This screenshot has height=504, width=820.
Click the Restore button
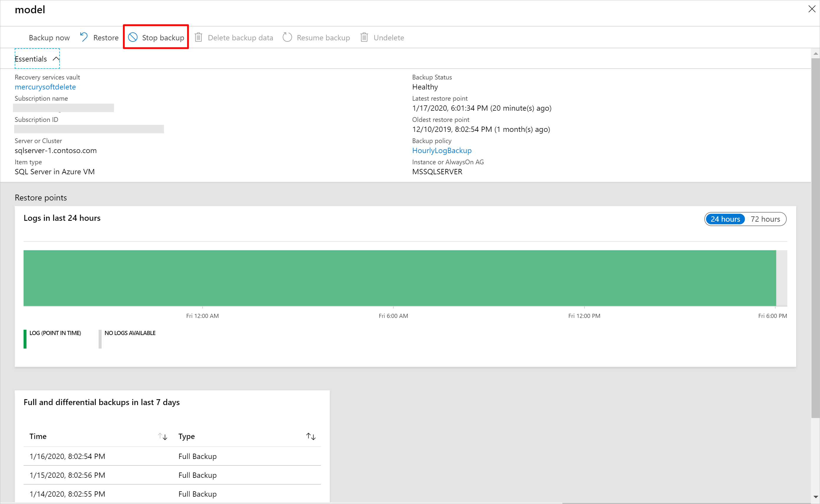click(98, 37)
